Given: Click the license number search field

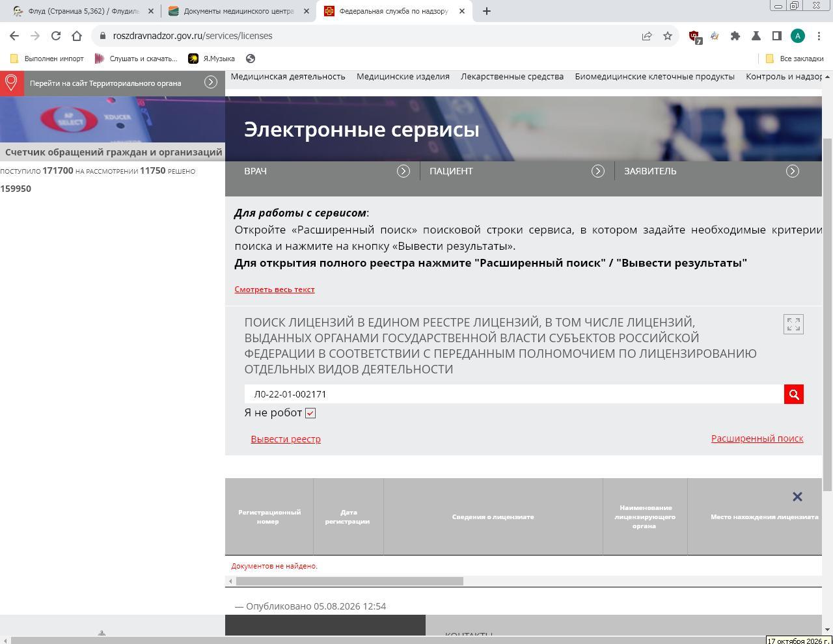Looking at the screenshot, I should [514, 394].
